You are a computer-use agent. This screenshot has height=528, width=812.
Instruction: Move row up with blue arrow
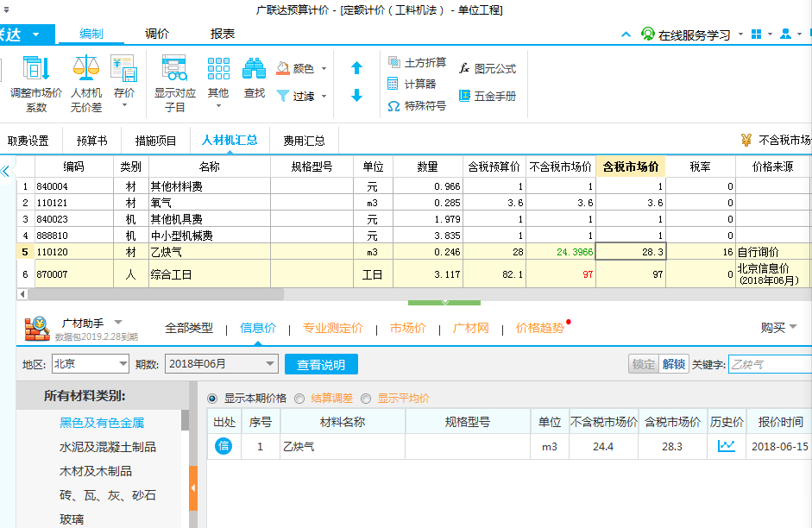coord(356,68)
